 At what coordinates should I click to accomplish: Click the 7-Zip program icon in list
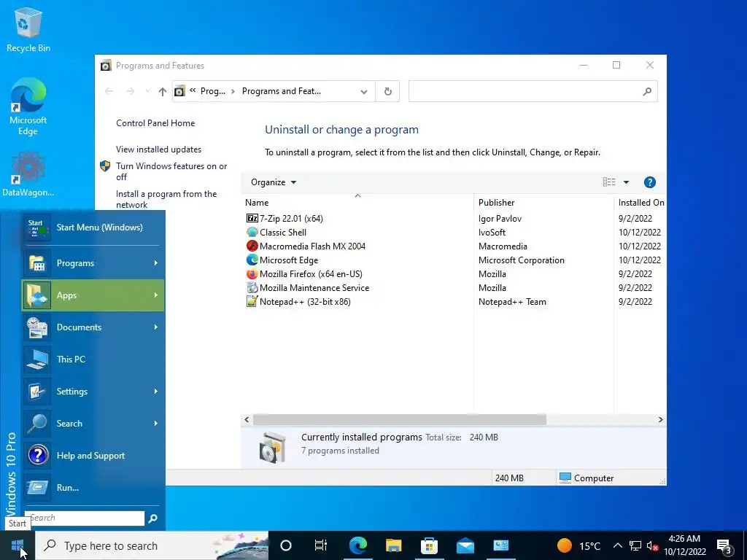click(x=252, y=219)
